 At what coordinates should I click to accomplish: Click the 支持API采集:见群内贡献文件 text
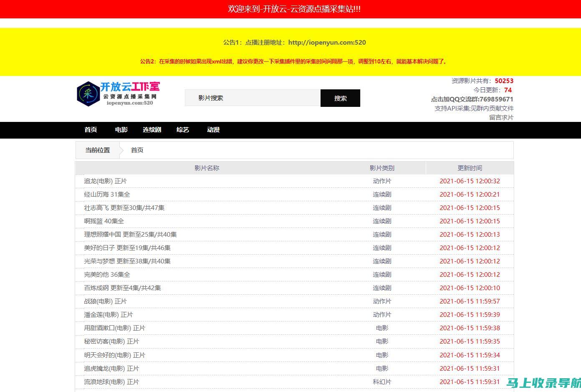click(474, 108)
